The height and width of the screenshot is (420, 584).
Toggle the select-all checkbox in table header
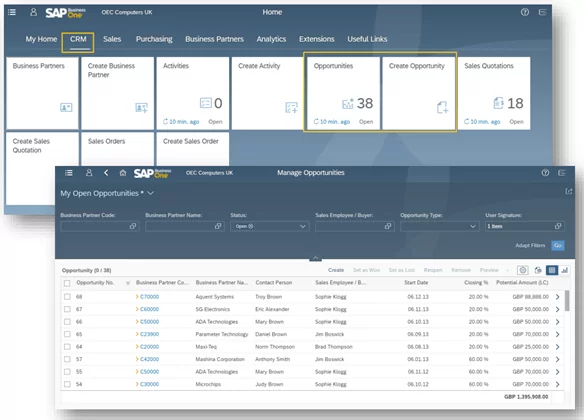click(x=67, y=283)
